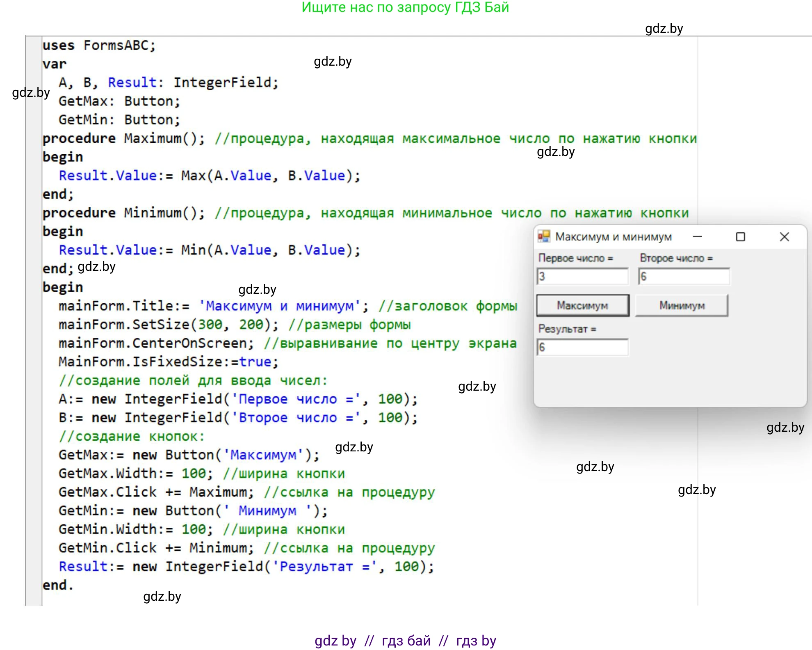The height and width of the screenshot is (650, 812).
Task: Maximize the Максимум и минимум window
Action: [740, 237]
